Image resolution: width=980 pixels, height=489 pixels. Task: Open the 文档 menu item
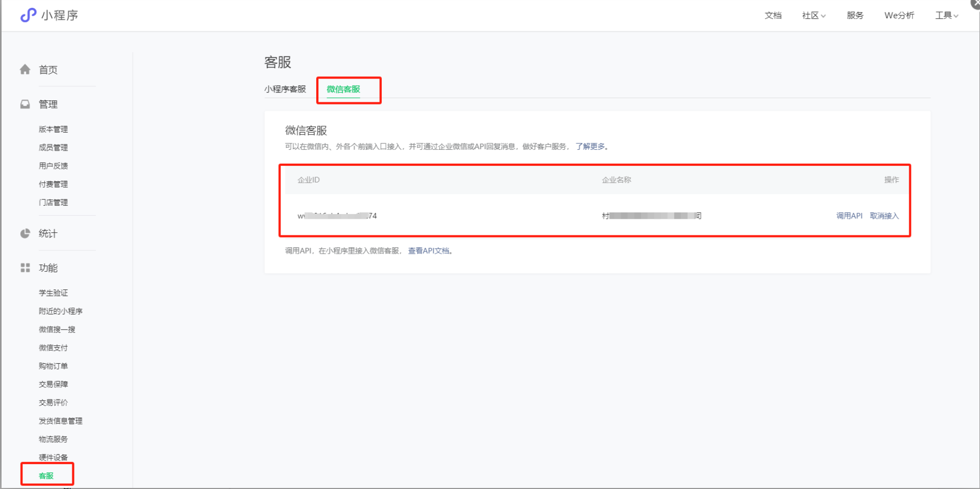773,16
